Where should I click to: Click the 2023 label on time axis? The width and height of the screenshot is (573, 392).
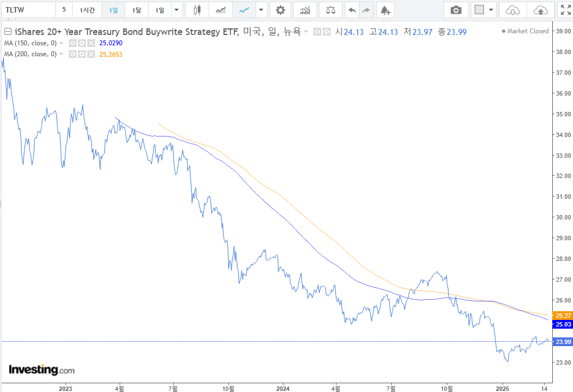66,388
